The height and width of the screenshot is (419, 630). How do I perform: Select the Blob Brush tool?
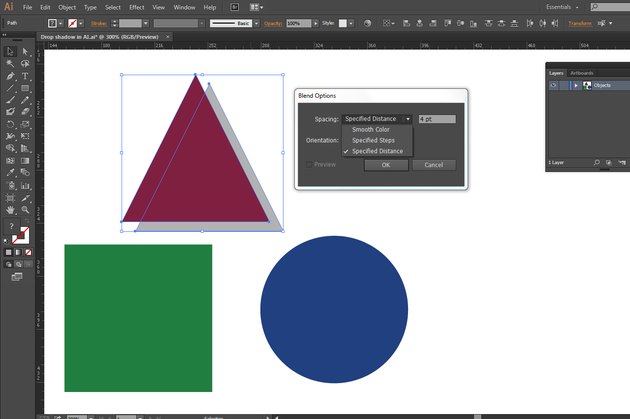[x=10, y=112]
